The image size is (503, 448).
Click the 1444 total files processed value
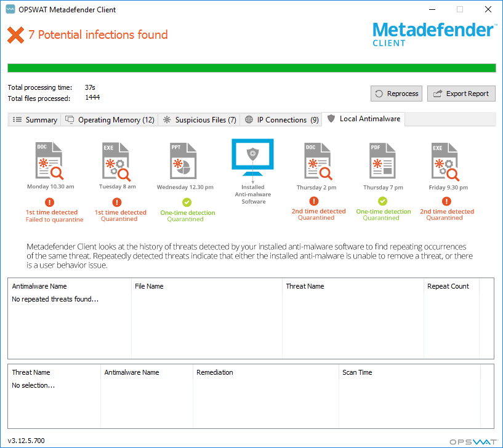pos(92,97)
